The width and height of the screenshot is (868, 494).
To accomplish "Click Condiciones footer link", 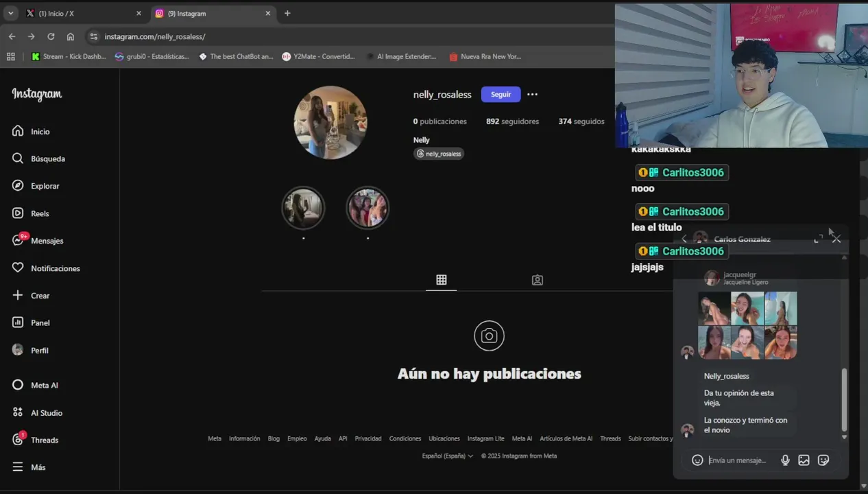I will tap(405, 438).
